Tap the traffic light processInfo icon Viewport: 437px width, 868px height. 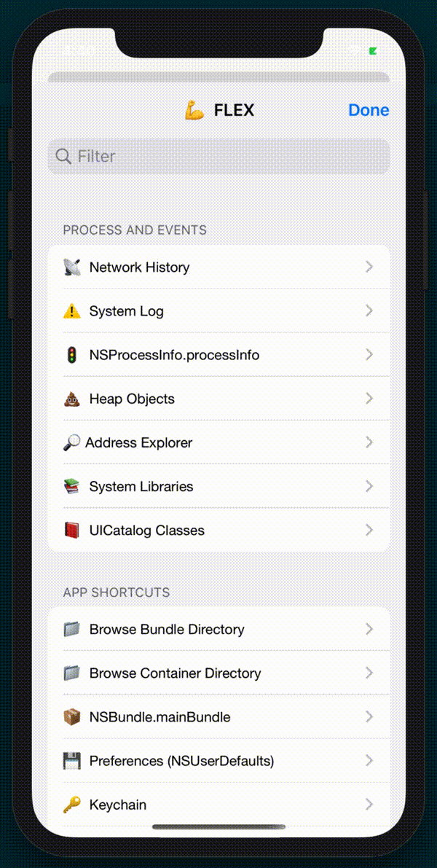(x=72, y=355)
